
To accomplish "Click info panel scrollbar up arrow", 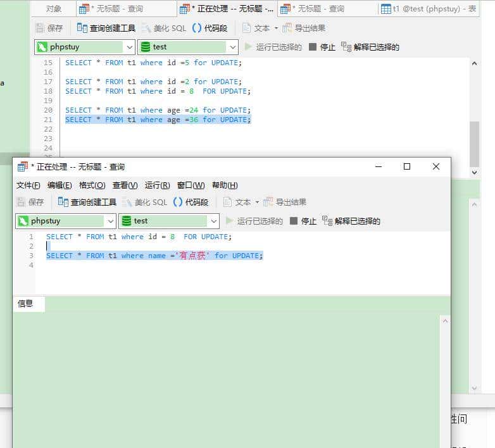I will pos(445,321).
